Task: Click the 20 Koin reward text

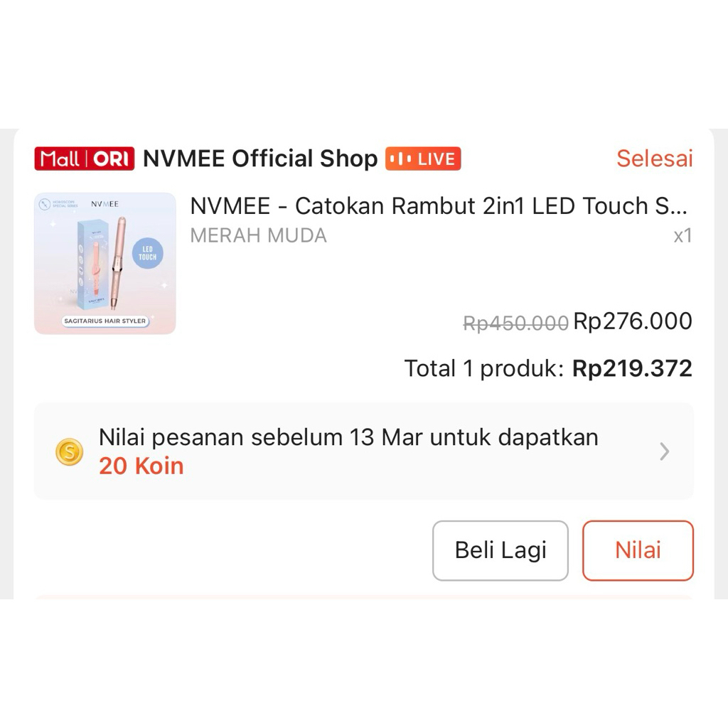Action: pyautogui.click(x=141, y=466)
